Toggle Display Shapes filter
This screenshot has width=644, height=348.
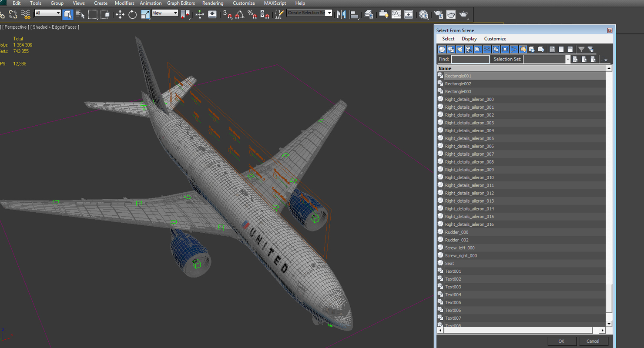(x=451, y=49)
